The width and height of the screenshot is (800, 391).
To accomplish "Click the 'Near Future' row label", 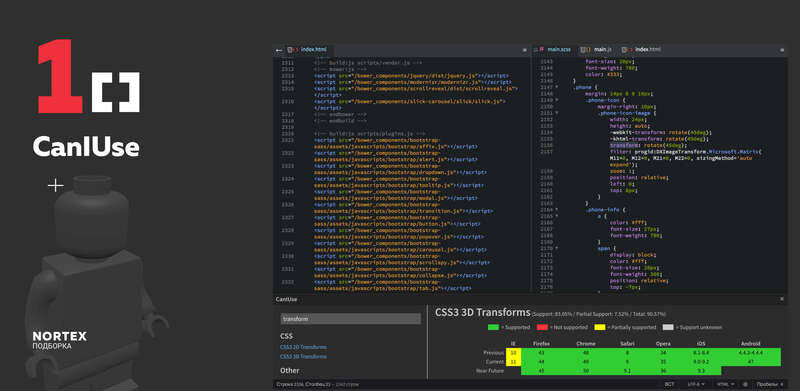I will [490, 371].
